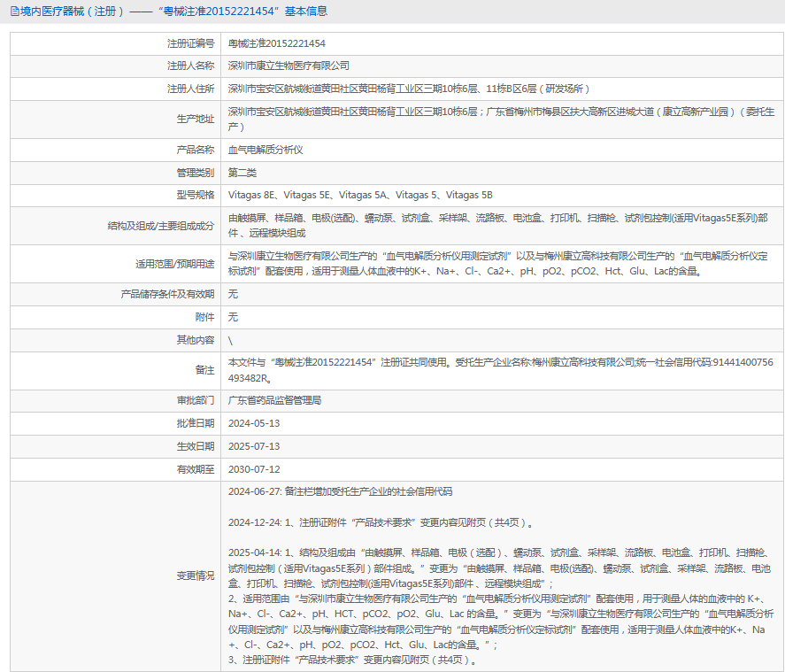Select the 2025-04-14 change record first item
The height and width of the screenshot is (672, 785).
[499, 568]
